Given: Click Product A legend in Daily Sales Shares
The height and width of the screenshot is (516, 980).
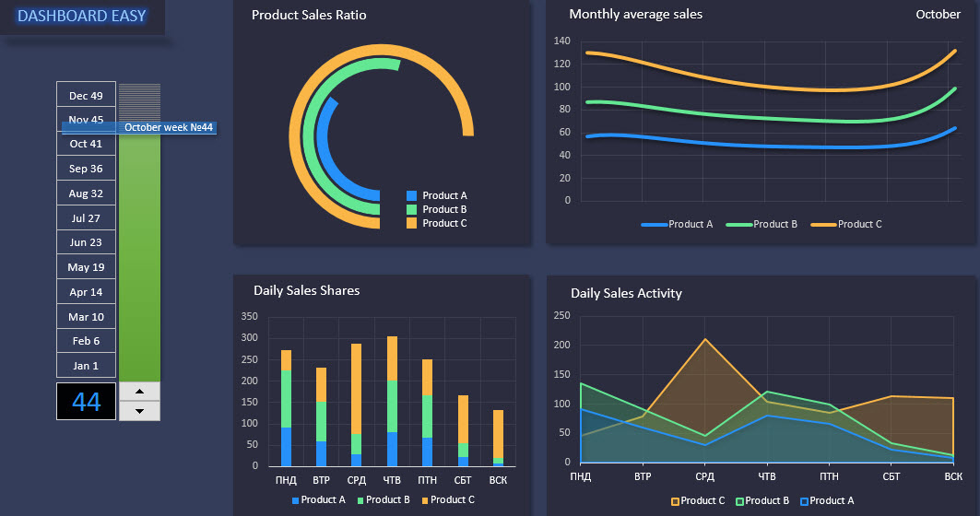Looking at the screenshot, I should click(319, 499).
